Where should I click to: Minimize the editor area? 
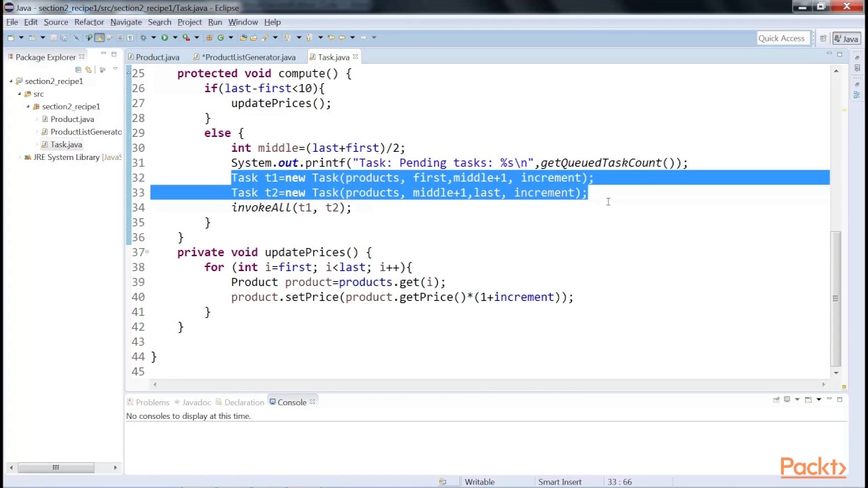click(x=829, y=54)
